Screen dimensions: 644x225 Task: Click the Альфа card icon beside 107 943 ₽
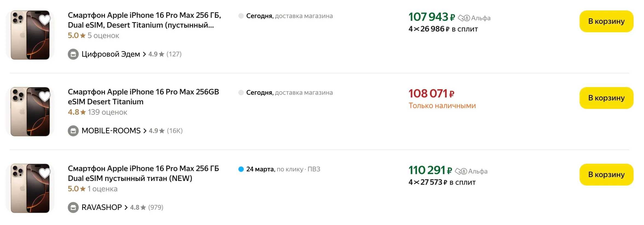click(x=464, y=18)
